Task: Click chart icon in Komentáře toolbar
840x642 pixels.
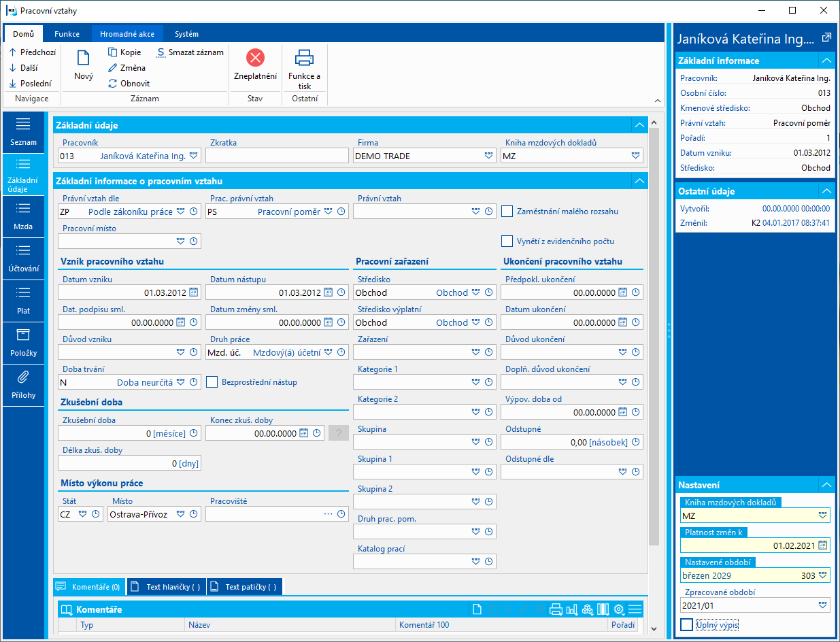Action: [571, 609]
